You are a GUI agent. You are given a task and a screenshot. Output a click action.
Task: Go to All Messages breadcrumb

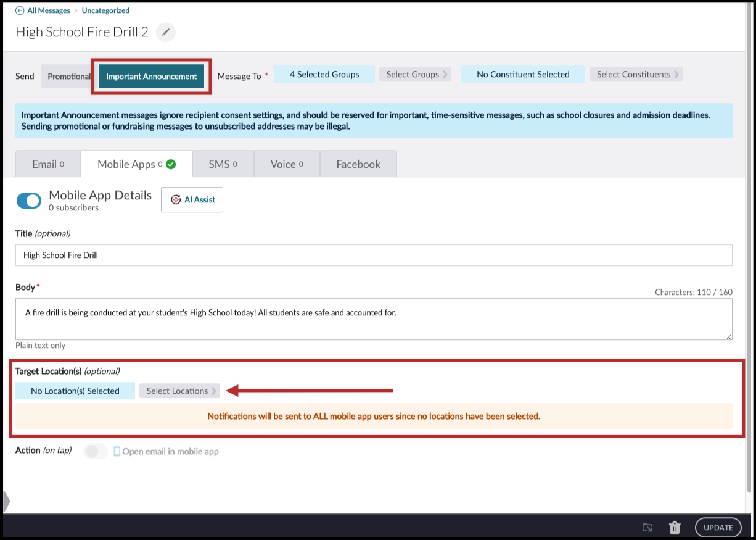pos(49,10)
